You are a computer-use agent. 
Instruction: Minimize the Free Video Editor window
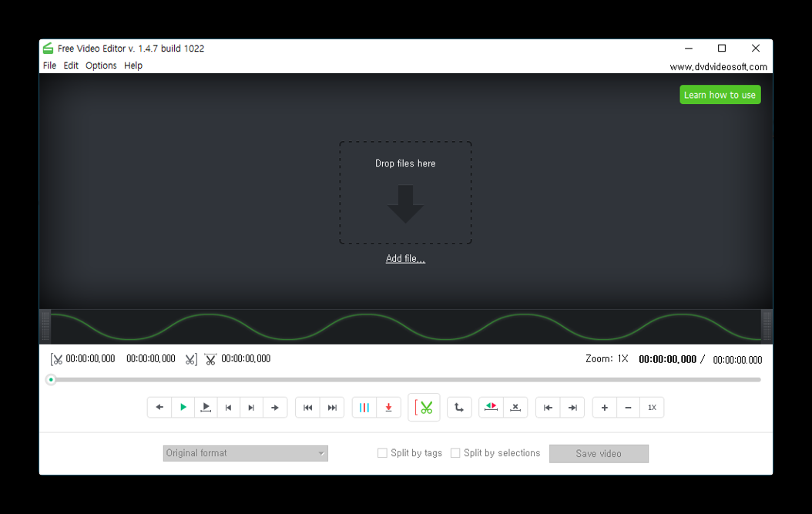pyautogui.click(x=689, y=49)
